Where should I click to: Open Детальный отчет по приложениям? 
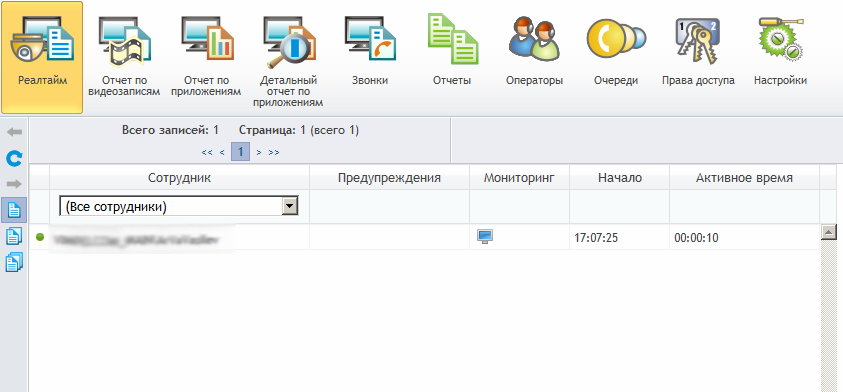coord(288,62)
